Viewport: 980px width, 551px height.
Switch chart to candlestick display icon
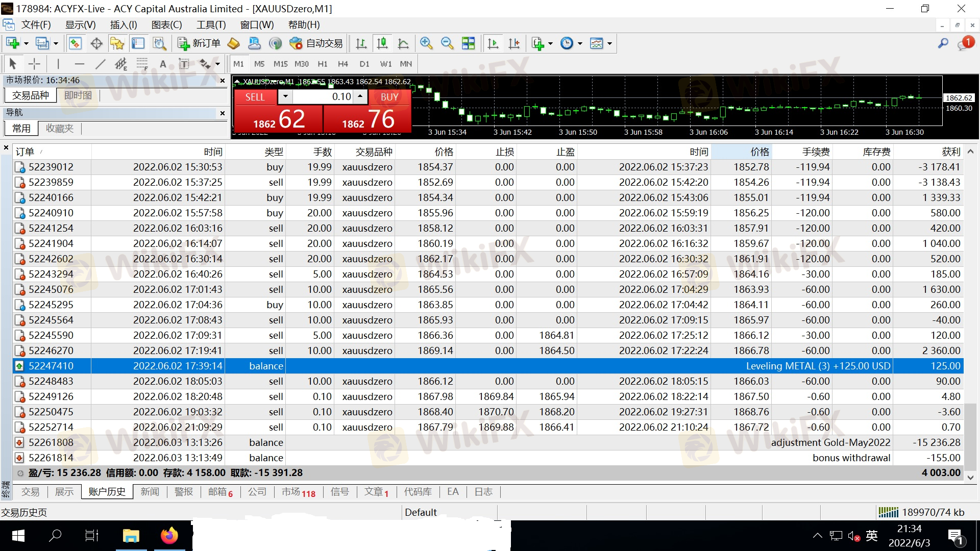[382, 43]
